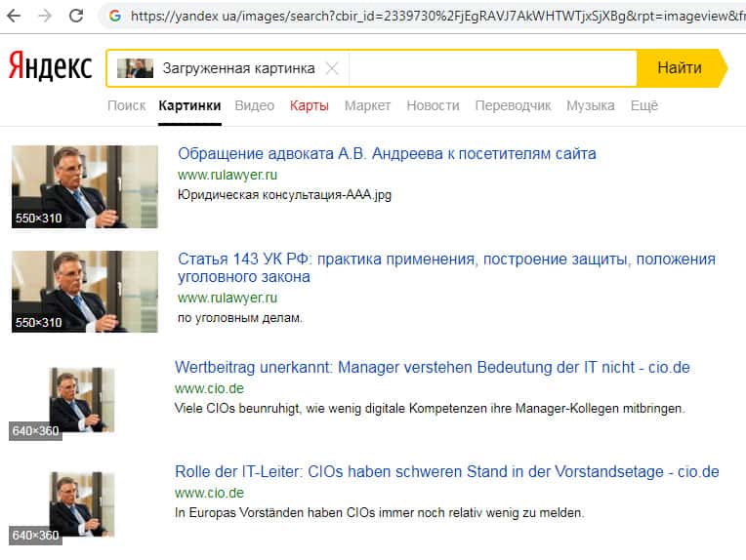Open the Новости tab

point(433,105)
